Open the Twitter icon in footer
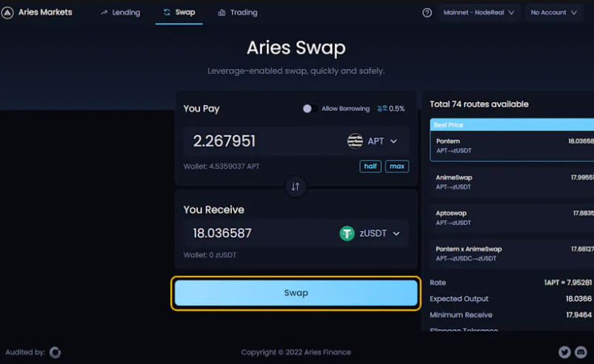 (564, 352)
